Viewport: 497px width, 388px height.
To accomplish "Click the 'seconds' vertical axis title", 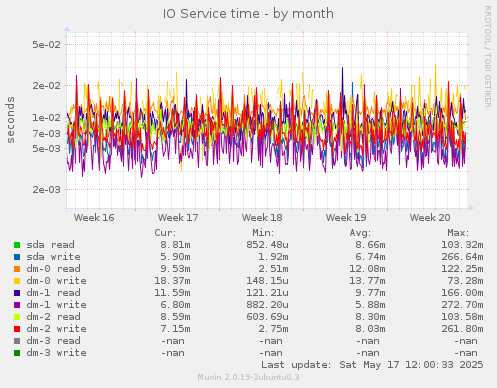I will (x=11, y=120).
